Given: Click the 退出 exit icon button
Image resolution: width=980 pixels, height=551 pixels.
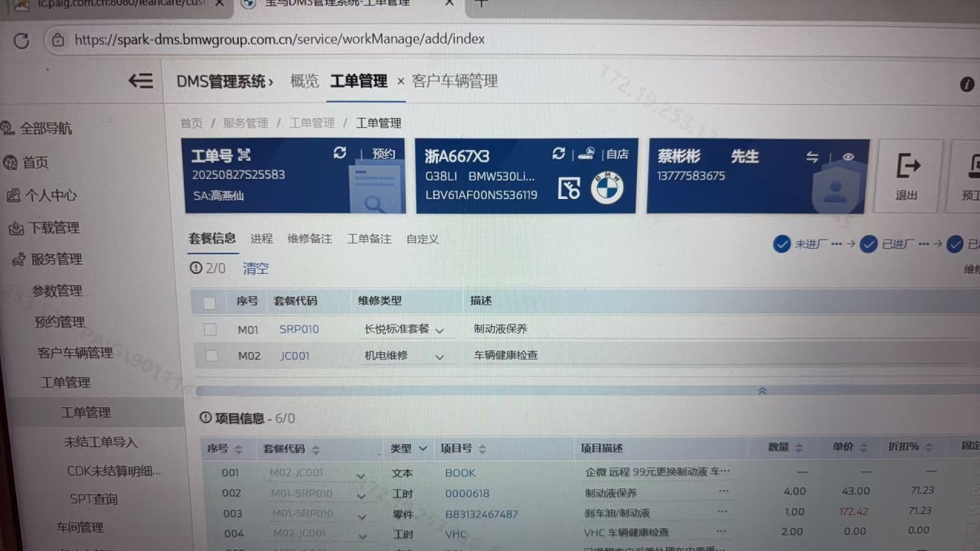Looking at the screenshot, I should tap(907, 175).
